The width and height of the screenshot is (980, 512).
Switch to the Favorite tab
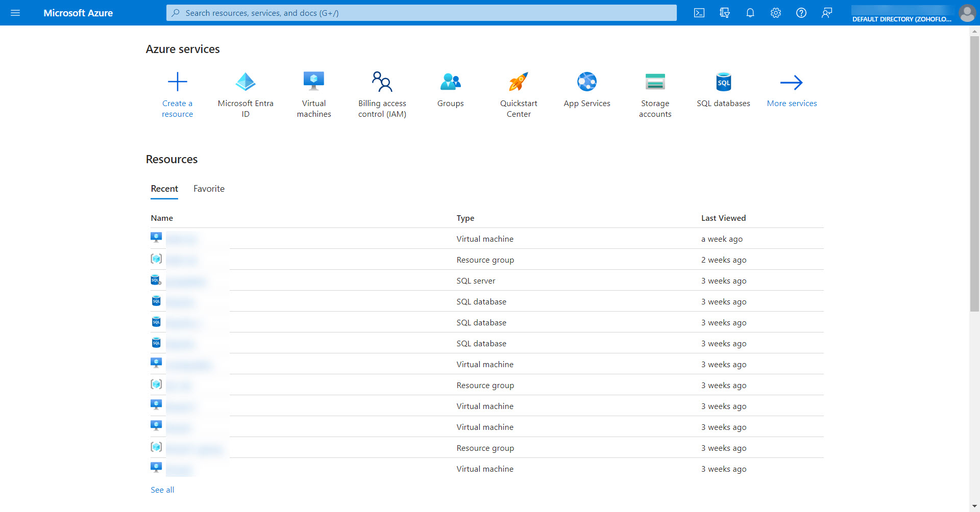[x=209, y=189]
